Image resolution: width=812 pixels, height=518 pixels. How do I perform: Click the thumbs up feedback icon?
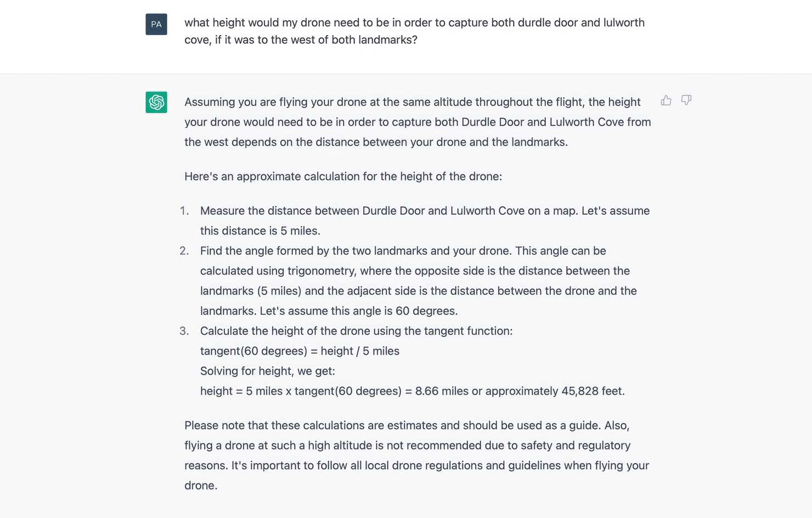[666, 100]
